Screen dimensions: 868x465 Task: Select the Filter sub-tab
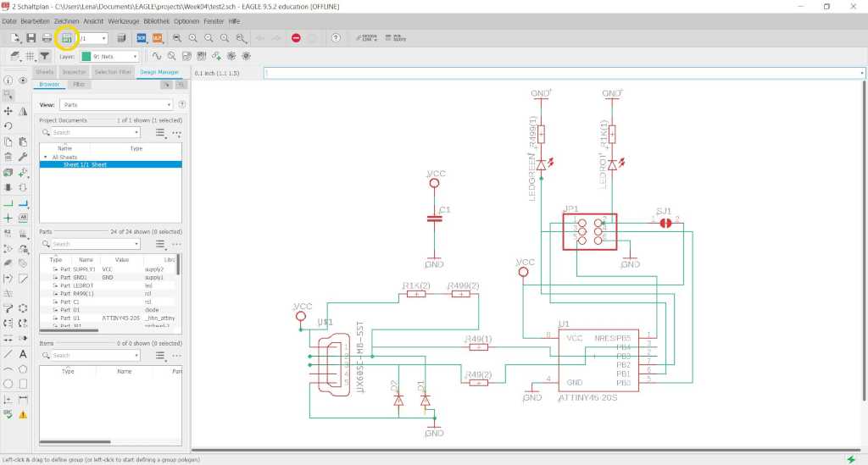click(x=79, y=85)
